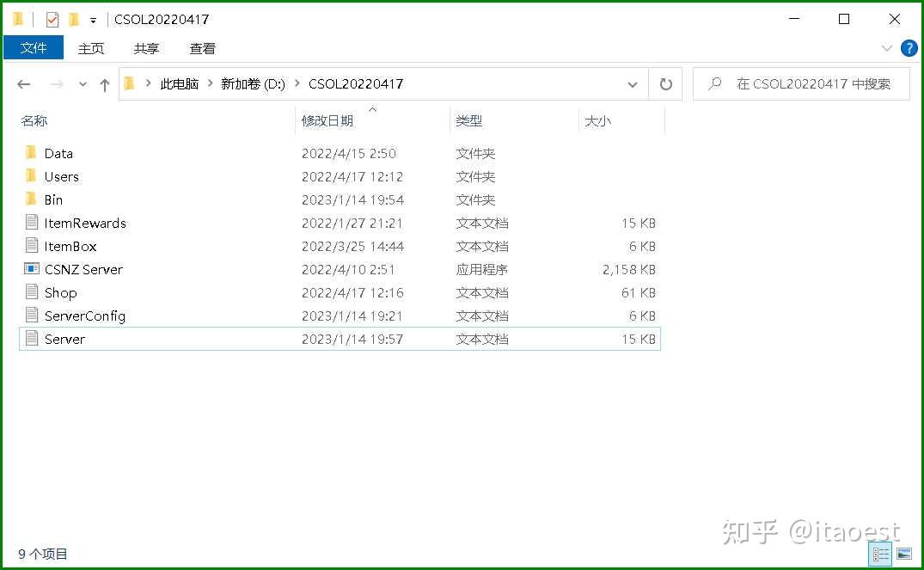Select the Shop file name
The width and height of the screenshot is (924, 570).
[x=60, y=292]
